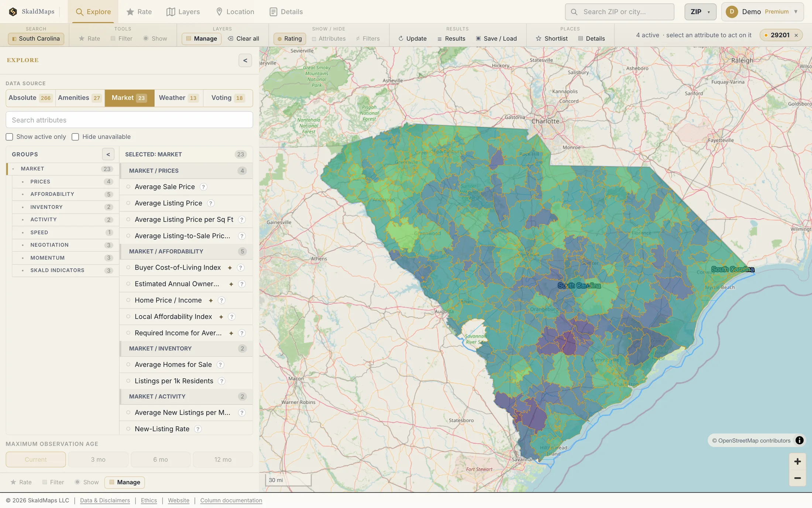Remove the 29201 ZIP chip

796,35
